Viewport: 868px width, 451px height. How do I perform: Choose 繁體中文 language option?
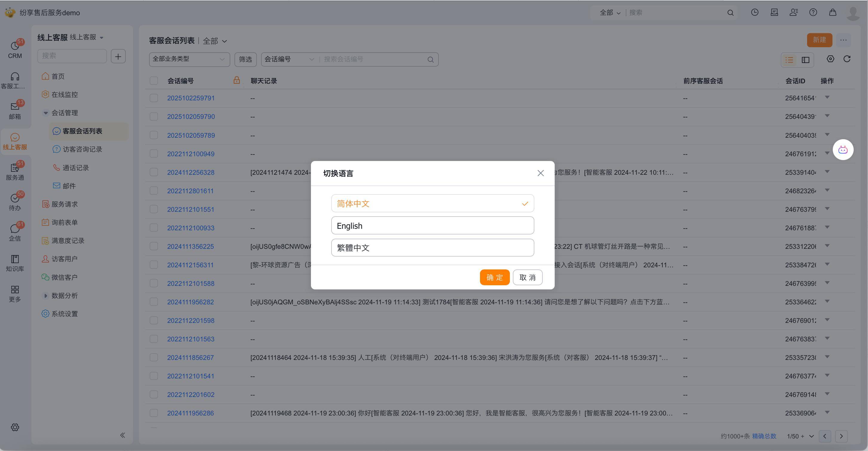[432, 248]
